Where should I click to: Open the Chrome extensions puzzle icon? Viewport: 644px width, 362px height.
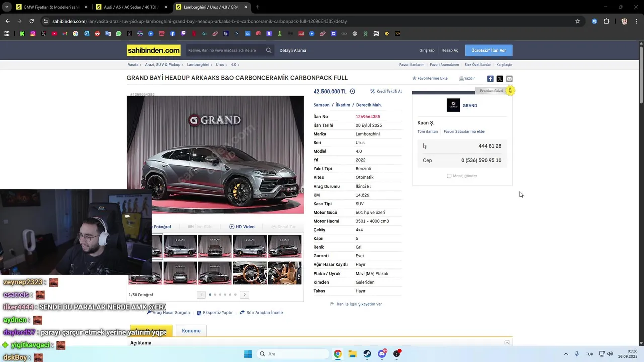pos(606,21)
